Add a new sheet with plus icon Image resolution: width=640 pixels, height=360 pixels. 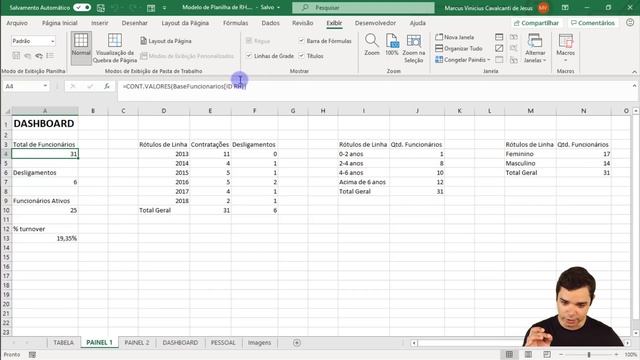pyautogui.click(x=297, y=343)
